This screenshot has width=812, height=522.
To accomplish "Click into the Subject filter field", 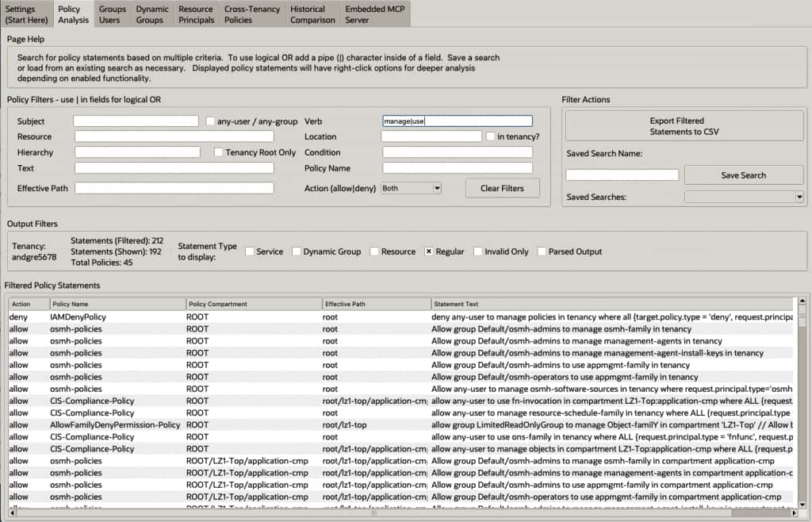I will pos(136,121).
